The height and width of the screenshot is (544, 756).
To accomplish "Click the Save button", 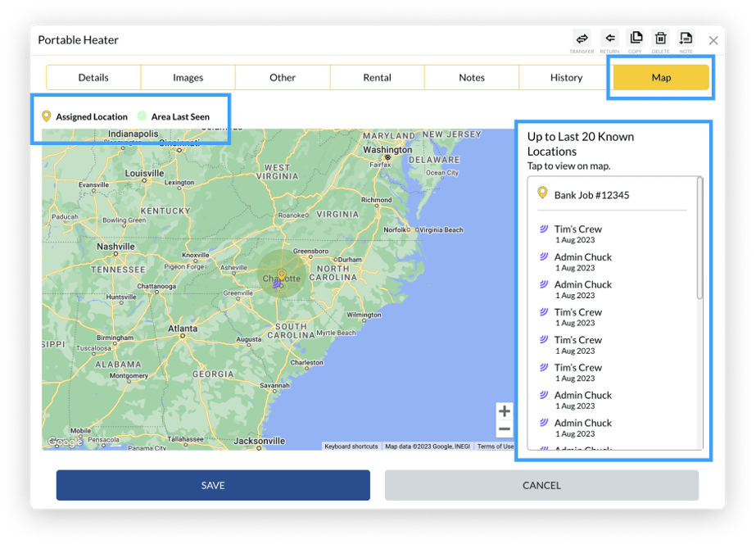I will 212,485.
